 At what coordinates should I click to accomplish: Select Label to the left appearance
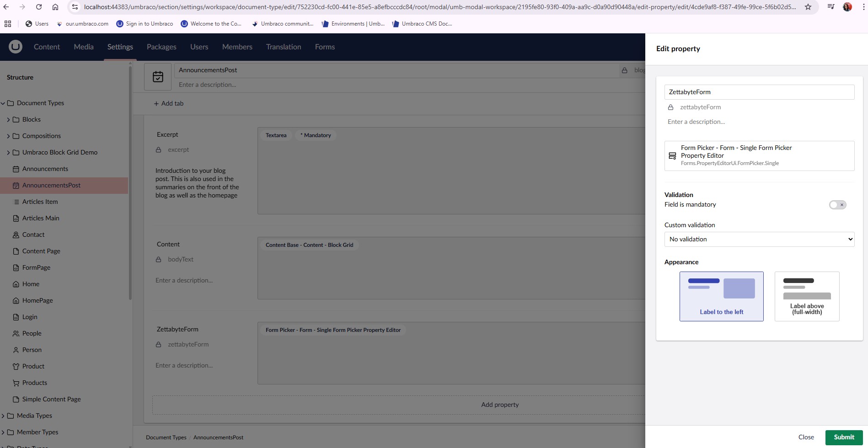(x=721, y=296)
